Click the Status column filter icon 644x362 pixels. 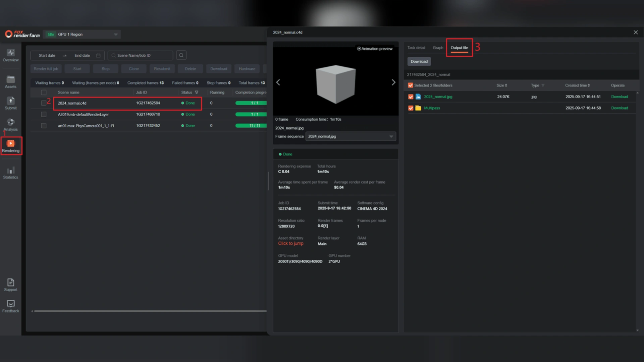(x=197, y=93)
